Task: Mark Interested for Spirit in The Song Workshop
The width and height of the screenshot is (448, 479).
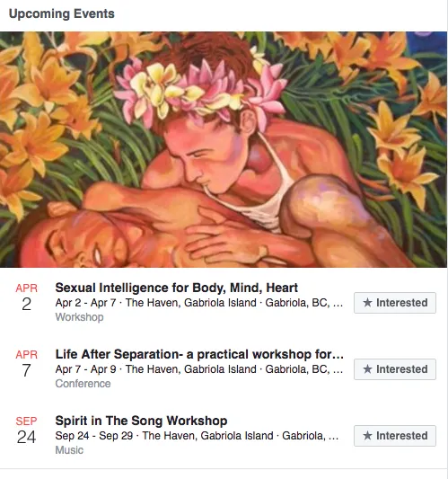Action: point(395,436)
